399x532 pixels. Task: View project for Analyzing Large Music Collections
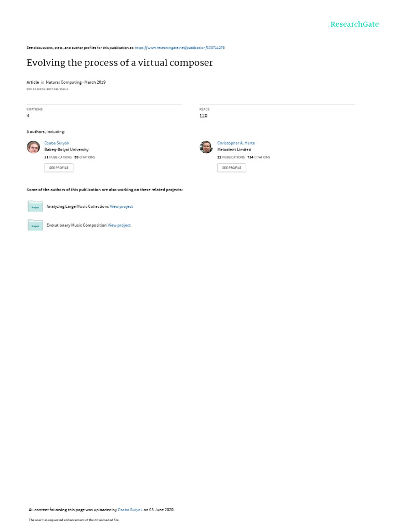click(121, 206)
